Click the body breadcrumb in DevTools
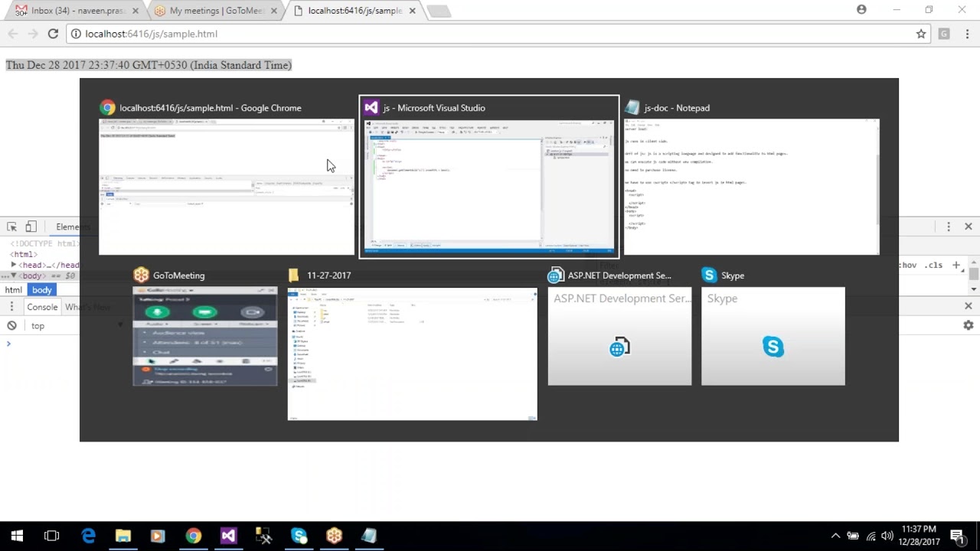 pos(42,290)
